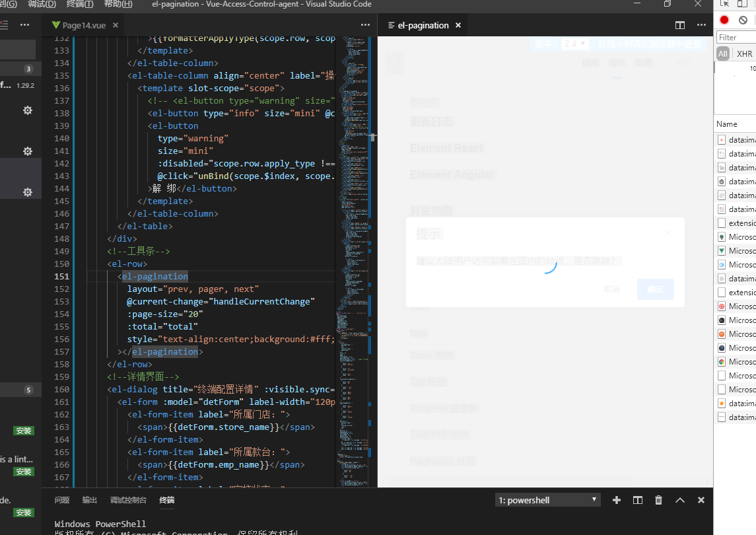
Task: Click the editor vertical scrollbar thumb
Action: click(372, 137)
